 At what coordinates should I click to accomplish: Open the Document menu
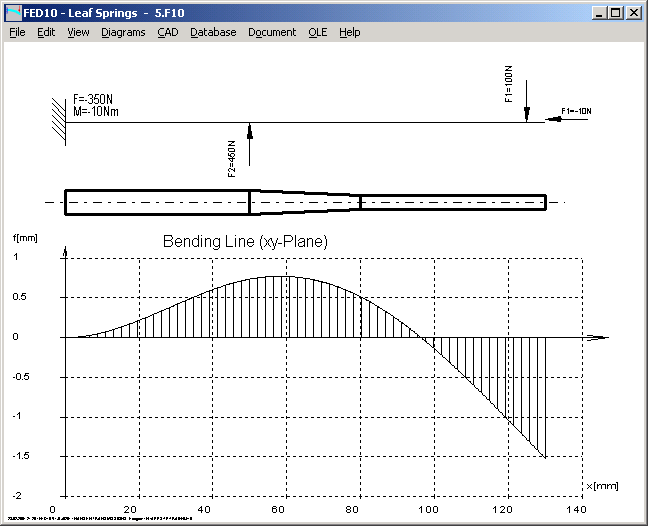point(272,32)
